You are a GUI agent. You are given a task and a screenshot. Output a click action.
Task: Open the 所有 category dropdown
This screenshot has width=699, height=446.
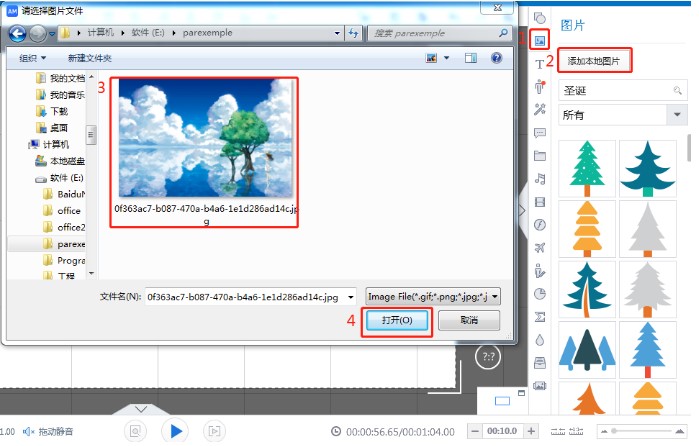[677, 115]
